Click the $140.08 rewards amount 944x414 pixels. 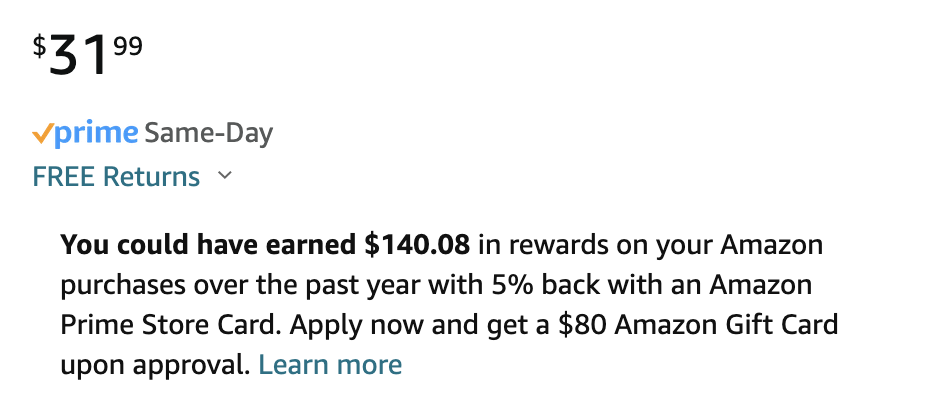(417, 244)
